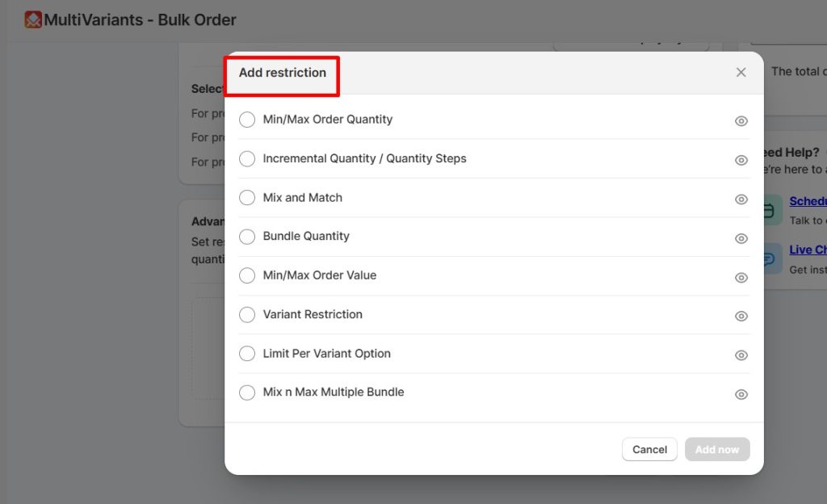Screen dimensions: 827x504
Task: Click eye icon for Incremental Quantity Steps
Action: pos(741,160)
